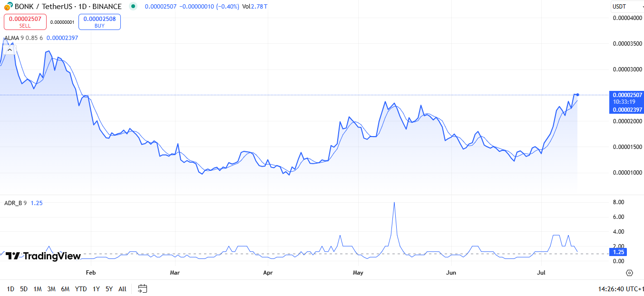Select the 1Y time range
644x296 pixels.
(96, 288)
